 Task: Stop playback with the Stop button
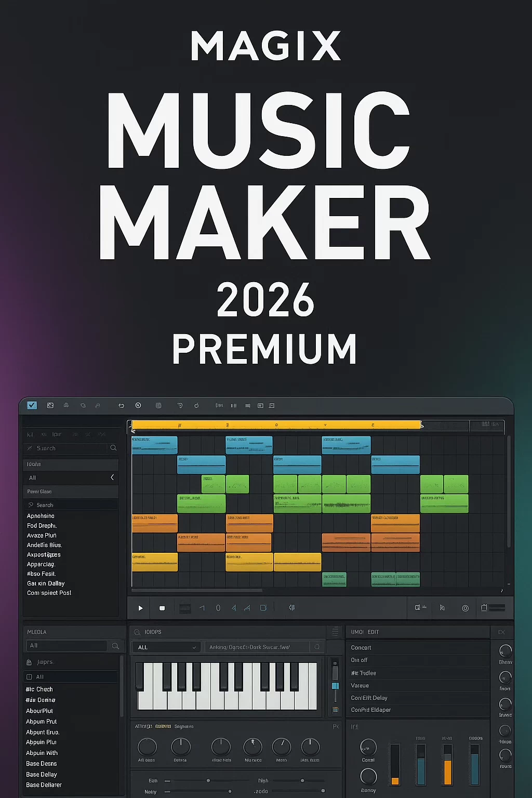point(162,608)
